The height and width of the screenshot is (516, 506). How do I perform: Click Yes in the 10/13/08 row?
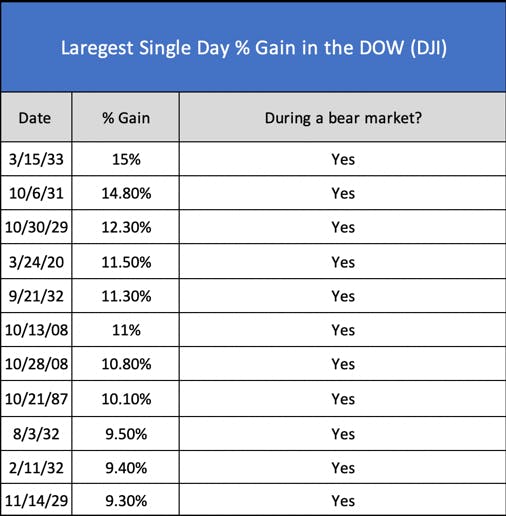pos(343,330)
